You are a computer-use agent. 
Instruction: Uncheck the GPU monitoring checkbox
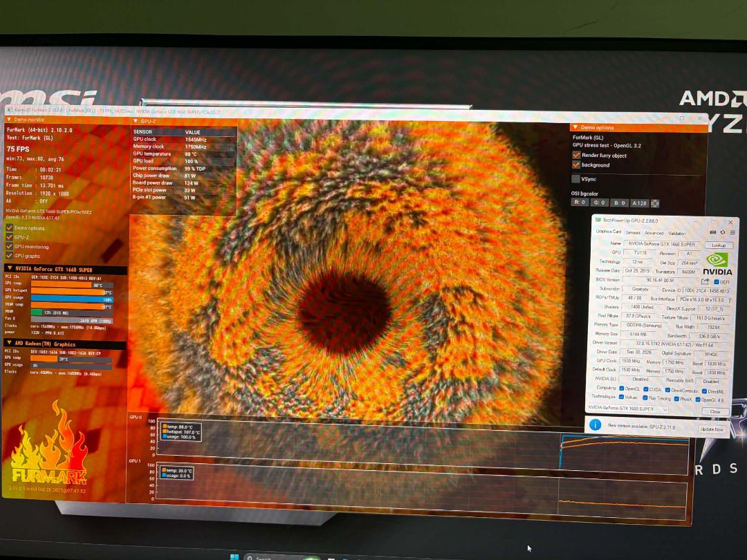click(x=9, y=246)
